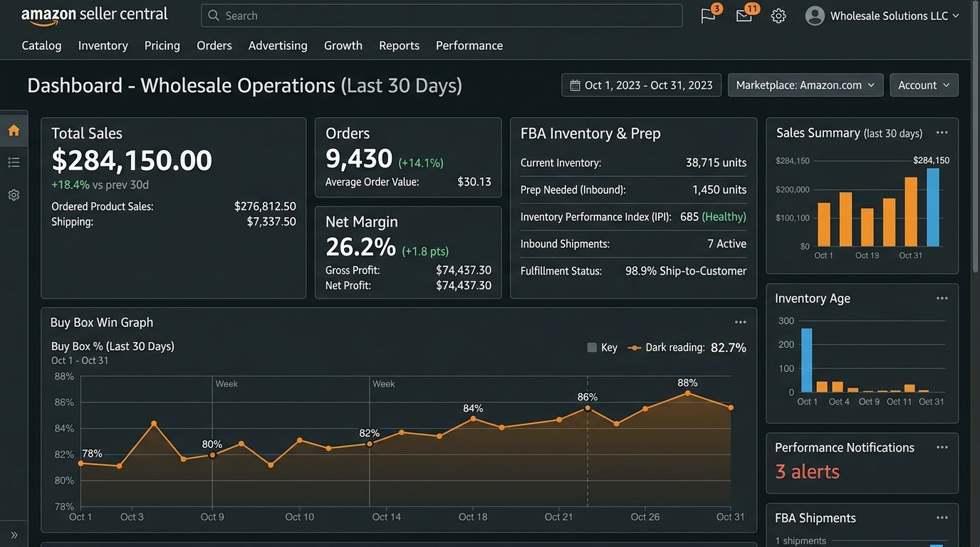Click the blue Oct 1 inventory age bar
Screen dimensions: 980x547
[806, 360]
